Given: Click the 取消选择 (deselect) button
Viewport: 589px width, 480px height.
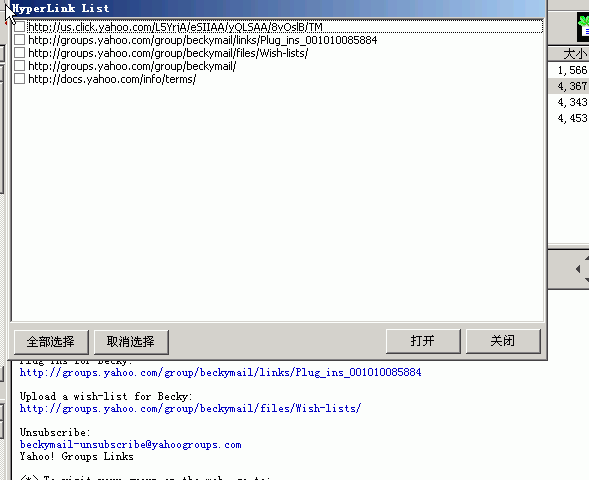Looking at the screenshot, I should pyautogui.click(x=131, y=342).
